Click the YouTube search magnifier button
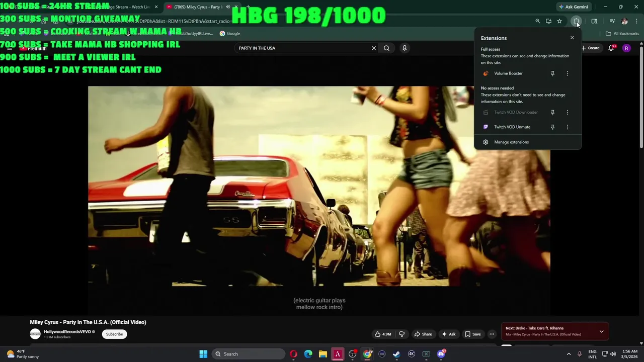This screenshot has height=362, width=644. tap(386, 48)
